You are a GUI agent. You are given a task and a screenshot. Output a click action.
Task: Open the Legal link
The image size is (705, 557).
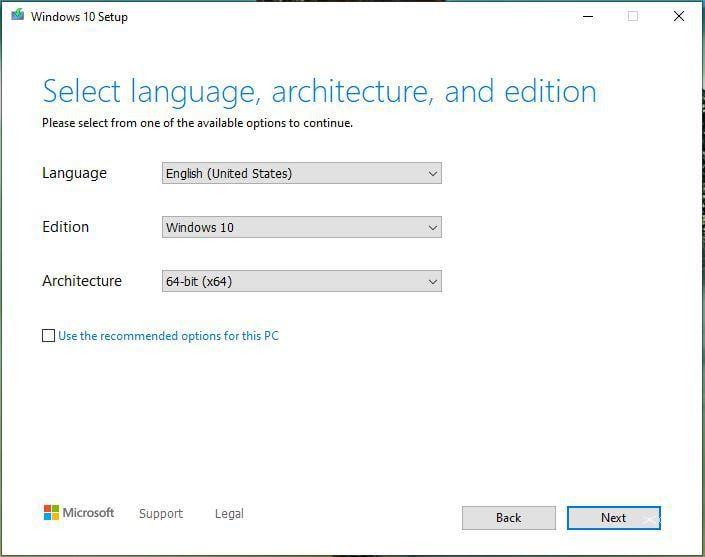(229, 514)
